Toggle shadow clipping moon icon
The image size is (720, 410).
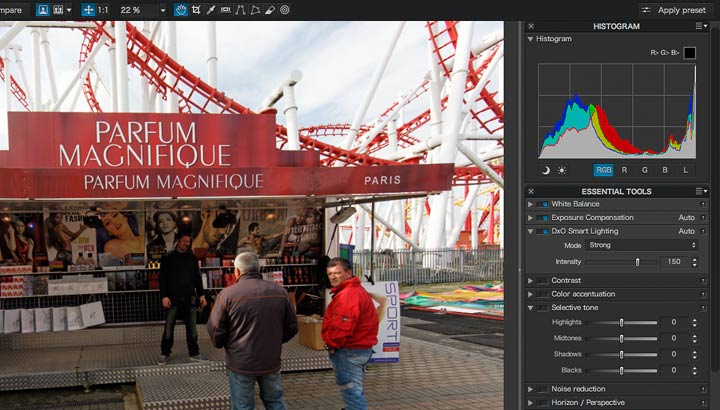click(546, 170)
